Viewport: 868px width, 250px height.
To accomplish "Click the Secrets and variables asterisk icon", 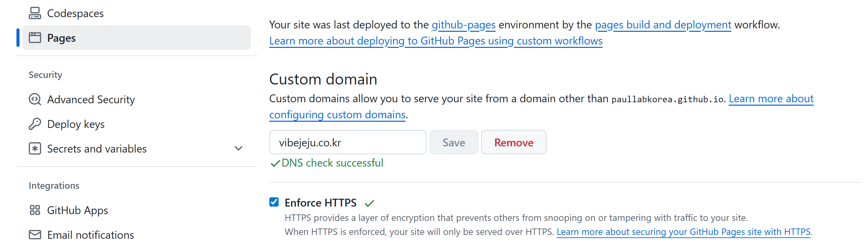I will (35, 149).
